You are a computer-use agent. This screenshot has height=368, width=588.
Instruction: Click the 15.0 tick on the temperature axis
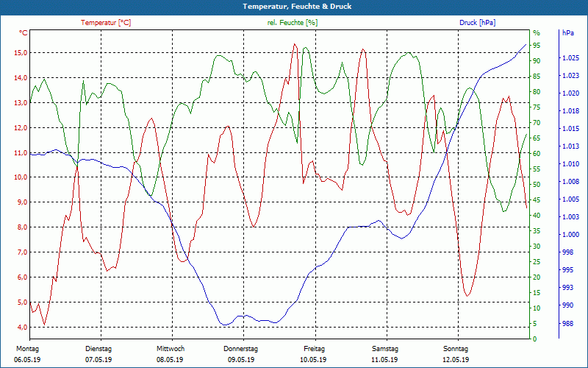21,53
